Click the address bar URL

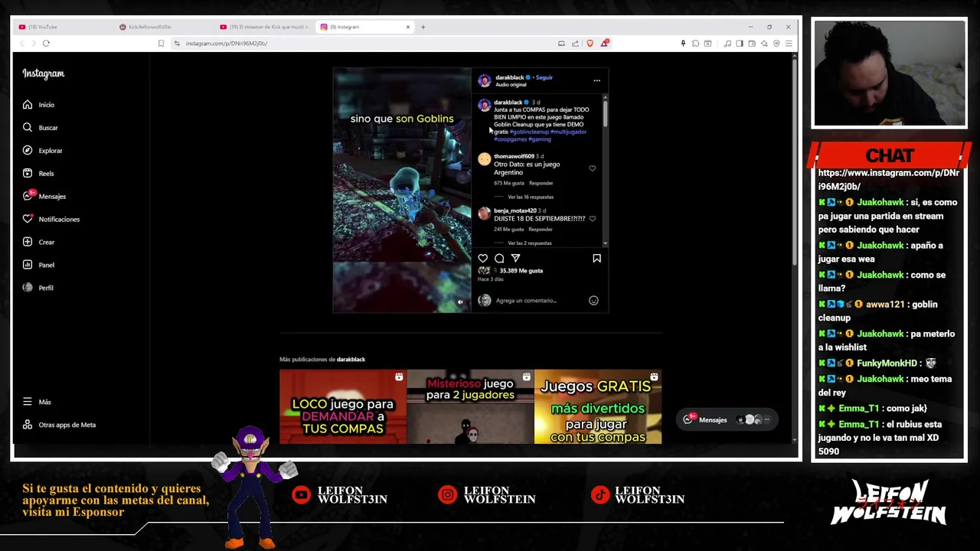coord(226,44)
